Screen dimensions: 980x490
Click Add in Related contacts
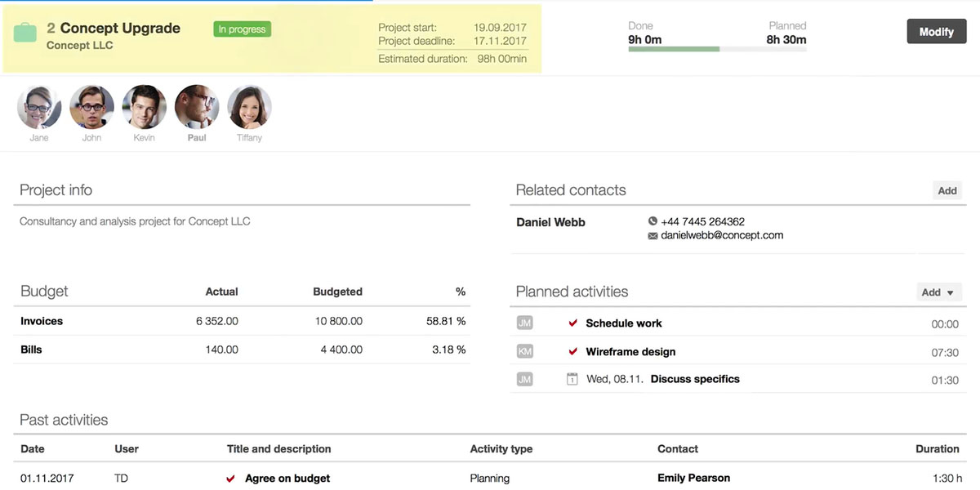947,190
